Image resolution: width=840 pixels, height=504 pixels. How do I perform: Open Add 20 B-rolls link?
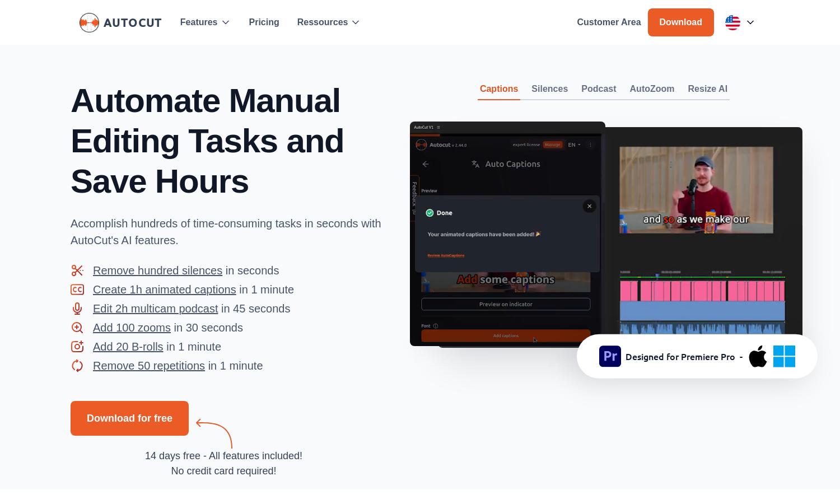point(128,347)
